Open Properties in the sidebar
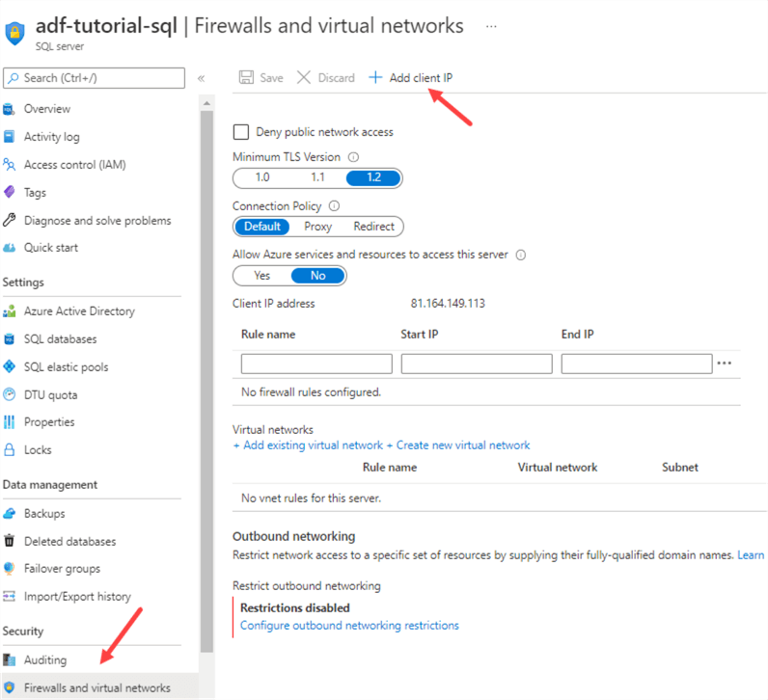 click(49, 422)
